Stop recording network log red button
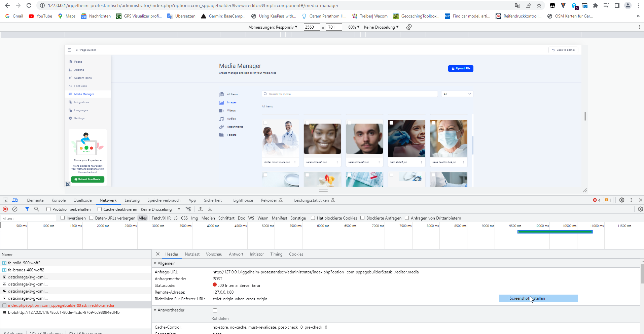The image size is (644, 334). pyautogui.click(x=5, y=209)
